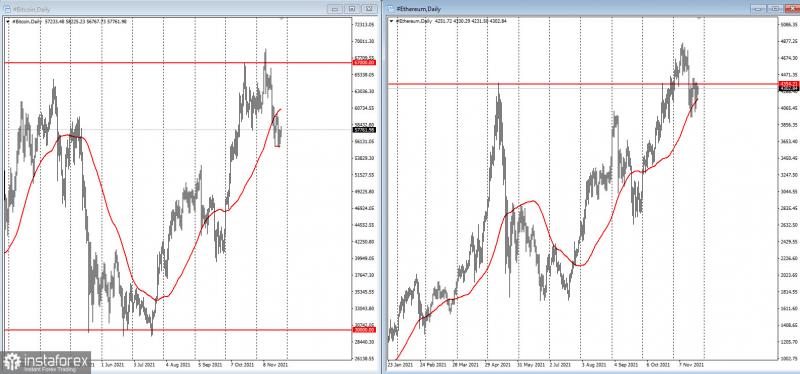Click the 72313.05 price on Bitcoin scale

pos(364,24)
